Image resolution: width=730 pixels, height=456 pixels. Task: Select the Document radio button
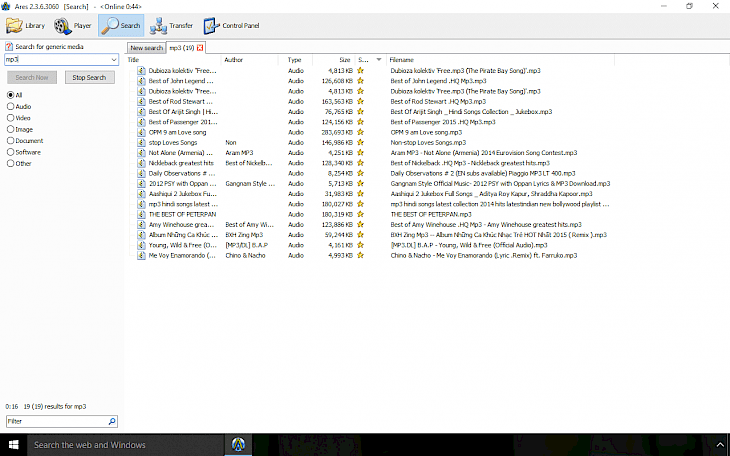[x=10, y=141]
